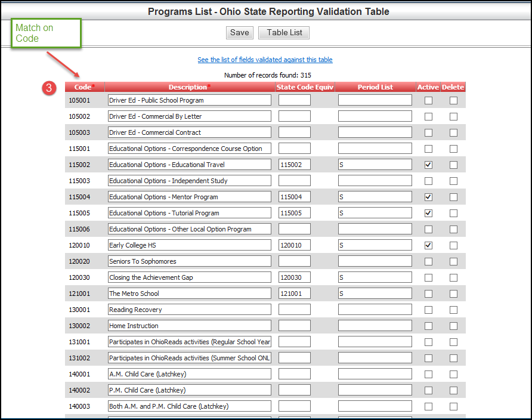Click the red number 3 step marker
This screenshot has height=420, width=532.
50,88
